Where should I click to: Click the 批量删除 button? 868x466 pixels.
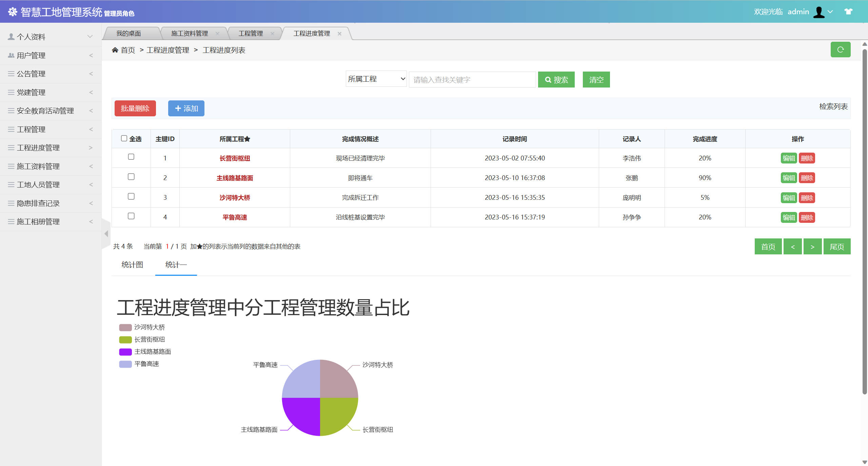click(135, 108)
